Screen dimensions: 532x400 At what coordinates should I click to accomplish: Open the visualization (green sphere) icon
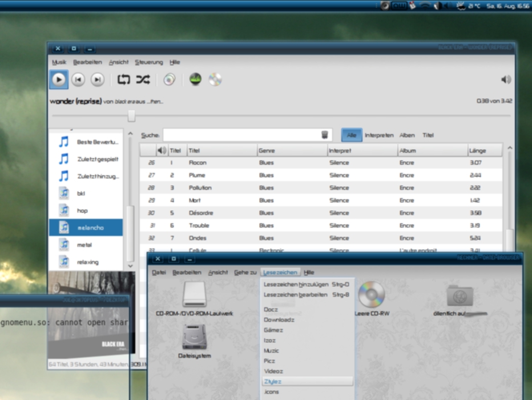pos(195,79)
